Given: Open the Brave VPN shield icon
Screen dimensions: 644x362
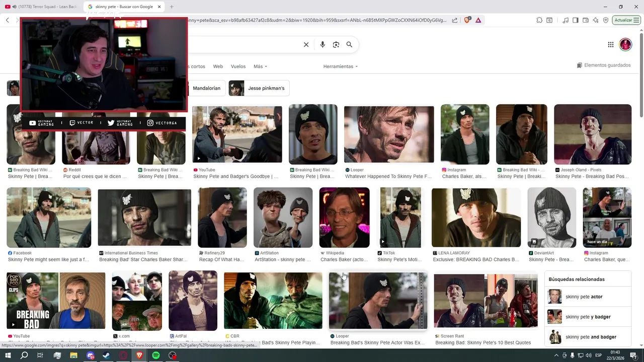Looking at the screenshot, I should pos(606,20).
